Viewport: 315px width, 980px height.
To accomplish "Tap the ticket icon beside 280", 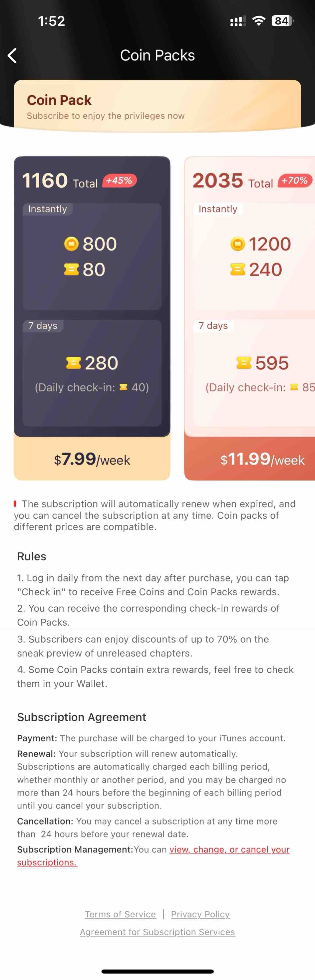I will (x=73, y=362).
